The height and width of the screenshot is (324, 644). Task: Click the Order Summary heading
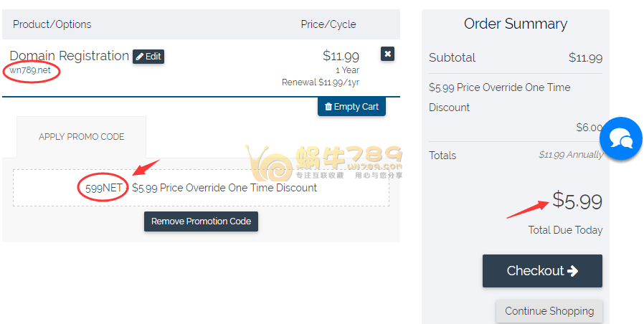[515, 24]
